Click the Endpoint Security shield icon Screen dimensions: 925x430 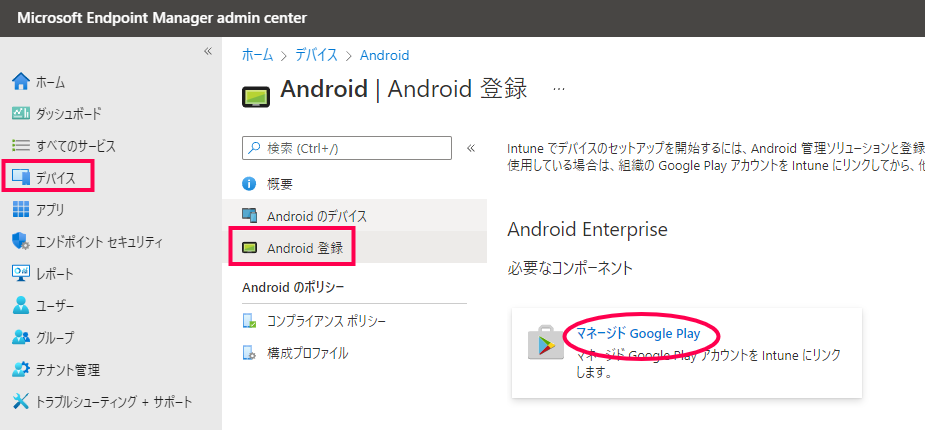(x=21, y=241)
